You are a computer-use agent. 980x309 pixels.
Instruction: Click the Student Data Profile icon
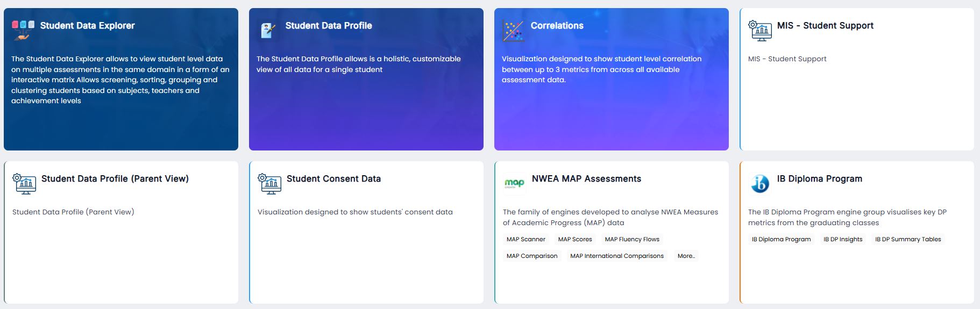[x=268, y=30]
